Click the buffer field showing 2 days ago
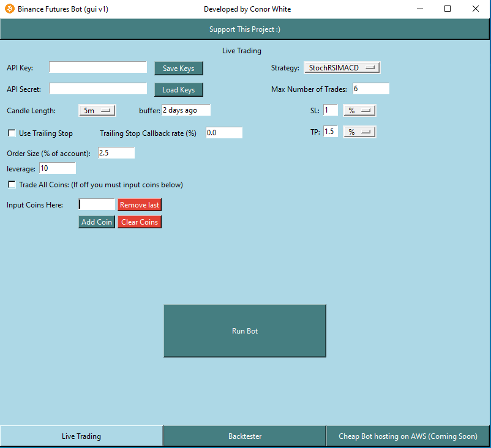Image resolution: width=491 pixels, height=448 pixels. [x=186, y=110]
